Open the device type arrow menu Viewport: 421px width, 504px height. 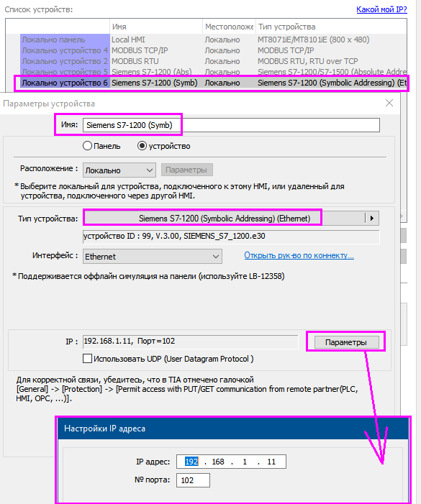pyautogui.click(x=372, y=219)
